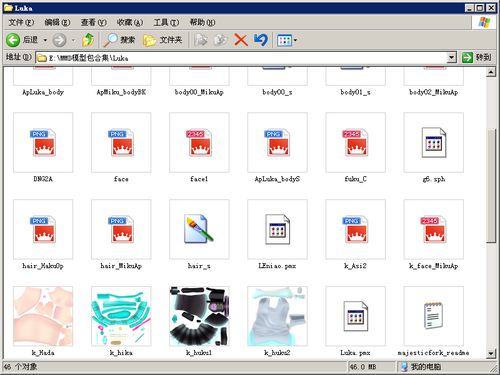The image size is (500, 375).
Task: Go back with the green Back arrow
Action: 13,40
